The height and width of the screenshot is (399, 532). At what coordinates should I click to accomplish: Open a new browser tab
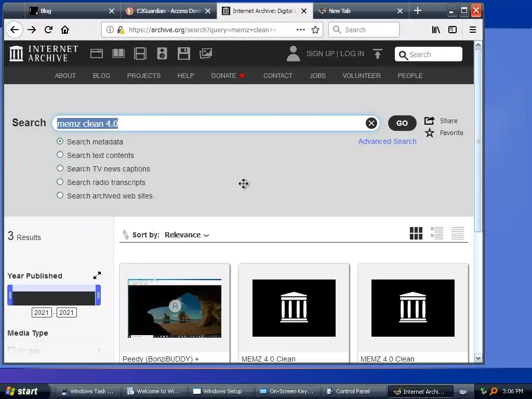tap(418, 11)
